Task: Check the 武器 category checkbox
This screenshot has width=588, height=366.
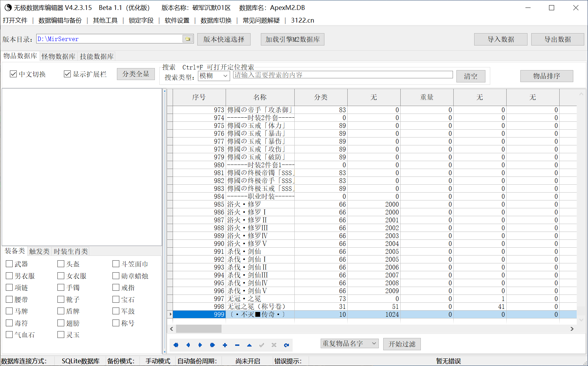Action: tap(9, 264)
